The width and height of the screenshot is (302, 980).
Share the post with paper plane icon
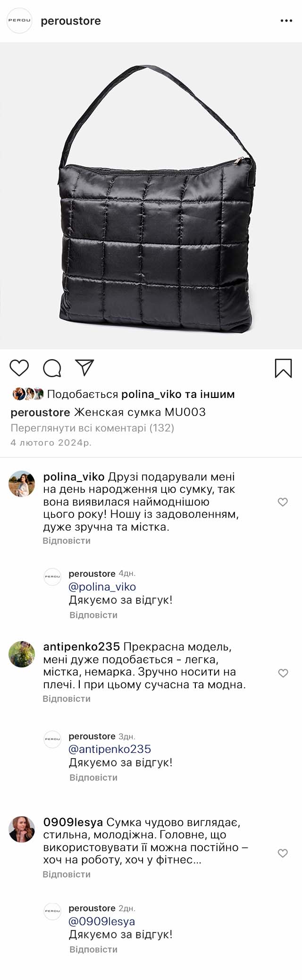point(85,368)
